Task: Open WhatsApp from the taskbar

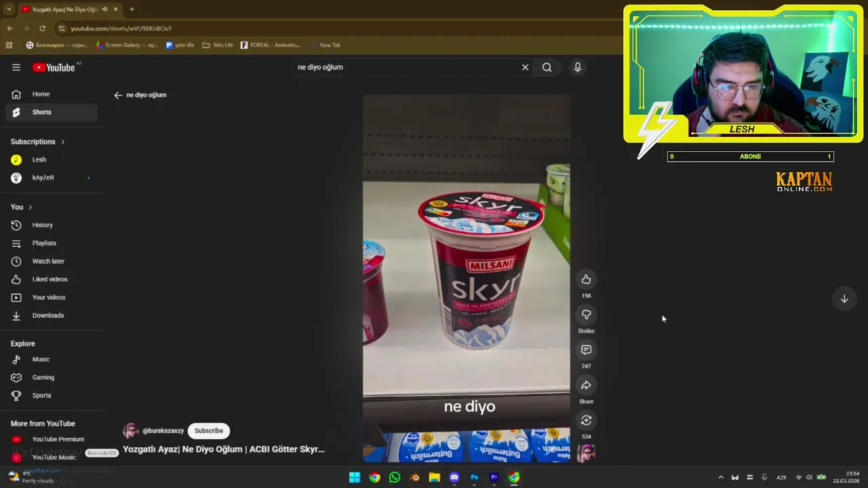Action: tap(395, 477)
